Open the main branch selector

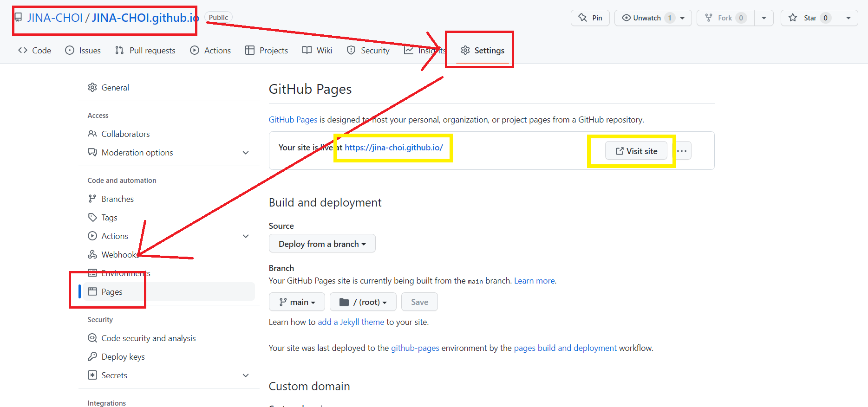297,302
